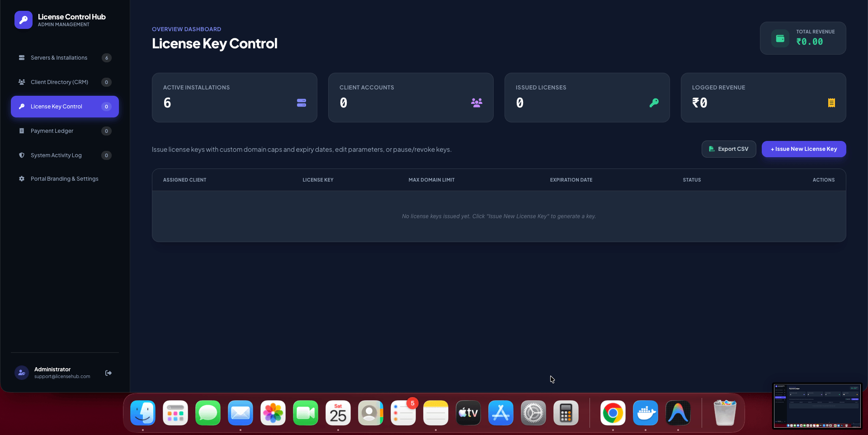The width and height of the screenshot is (868, 435).
Task: Go to Client Directory (CRM)
Action: [x=65, y=82]
